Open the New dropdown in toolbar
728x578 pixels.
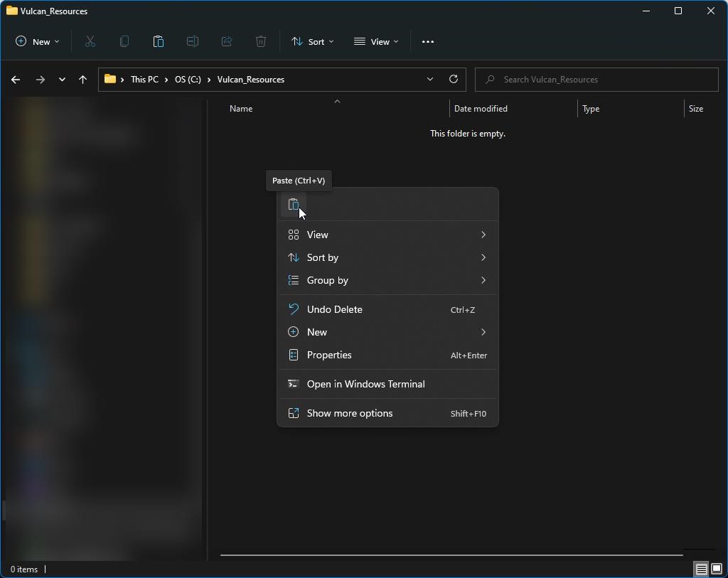[x=38, y=42]
